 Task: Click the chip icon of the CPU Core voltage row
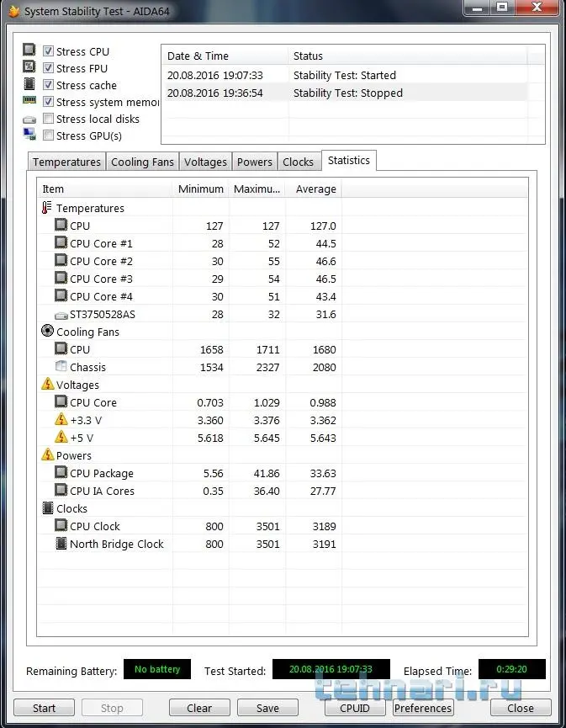[61, 401]
